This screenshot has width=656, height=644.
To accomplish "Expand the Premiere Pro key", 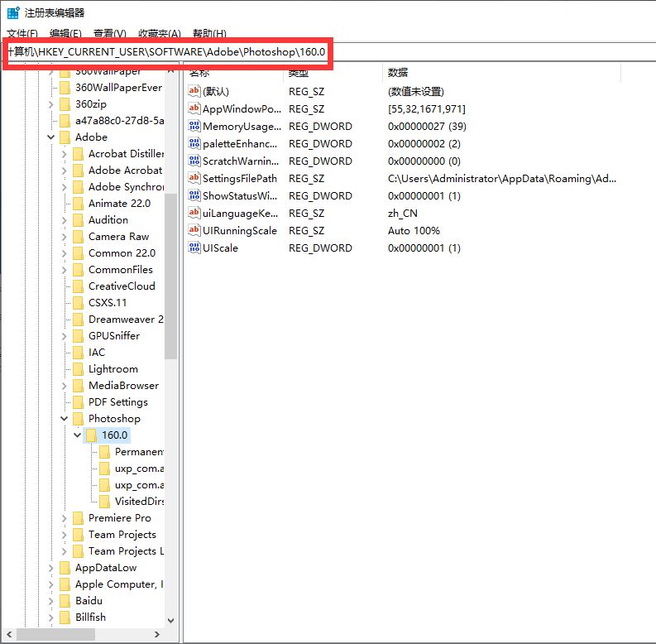I will coord(64,518).
